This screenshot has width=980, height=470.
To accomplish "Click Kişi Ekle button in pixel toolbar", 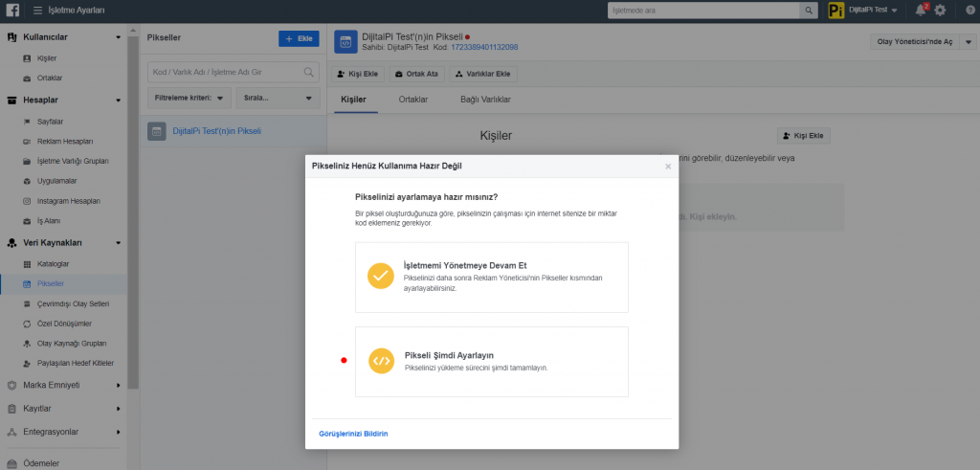I will click(x=358, y=74).
